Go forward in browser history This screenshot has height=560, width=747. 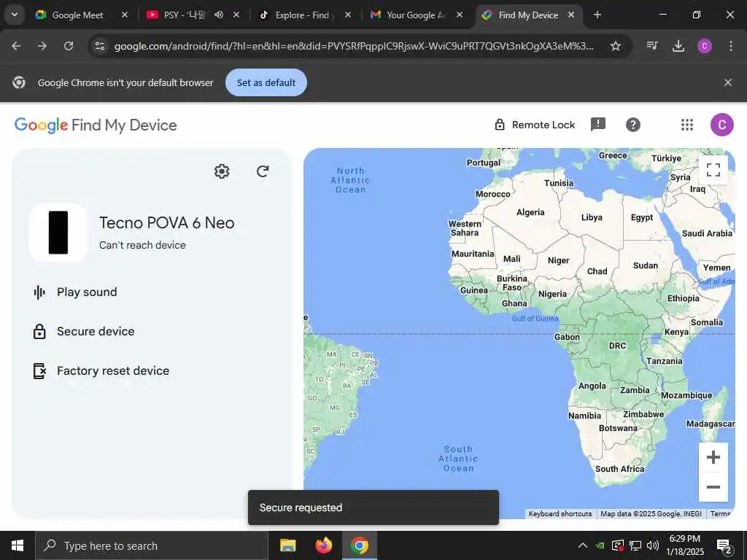42,46
